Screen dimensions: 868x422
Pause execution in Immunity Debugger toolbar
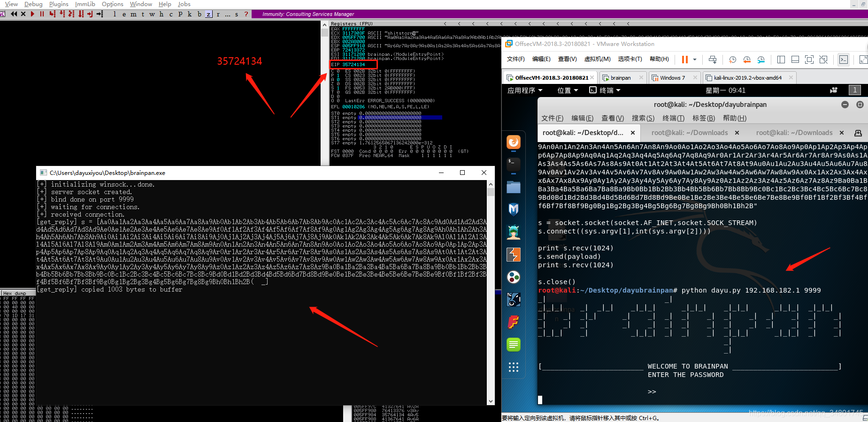click(42, 14)
